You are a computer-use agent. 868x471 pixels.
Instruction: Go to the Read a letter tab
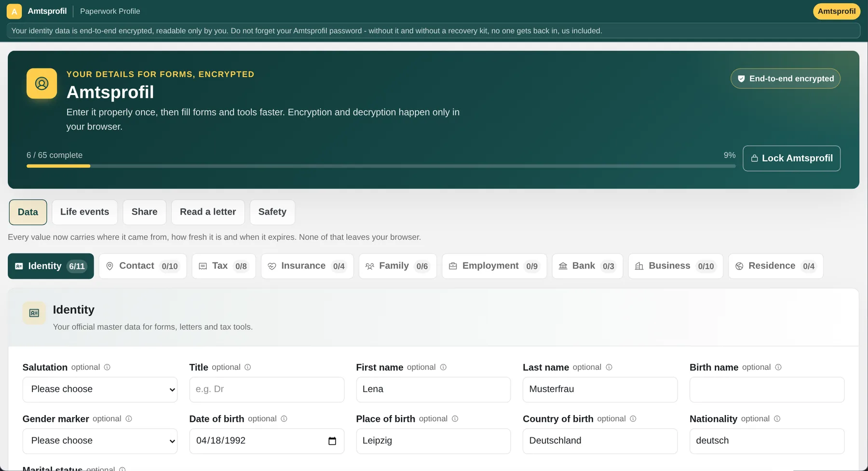(x=208, y=212)
